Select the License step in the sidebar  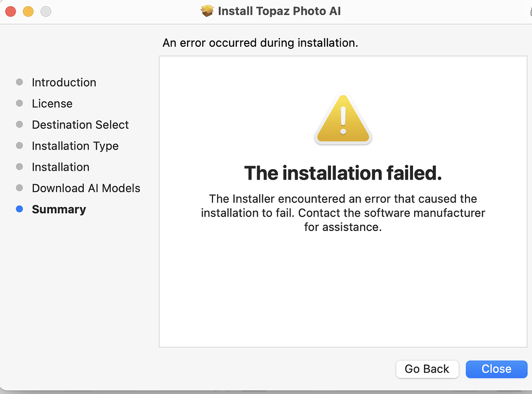[x=52, y=103]
